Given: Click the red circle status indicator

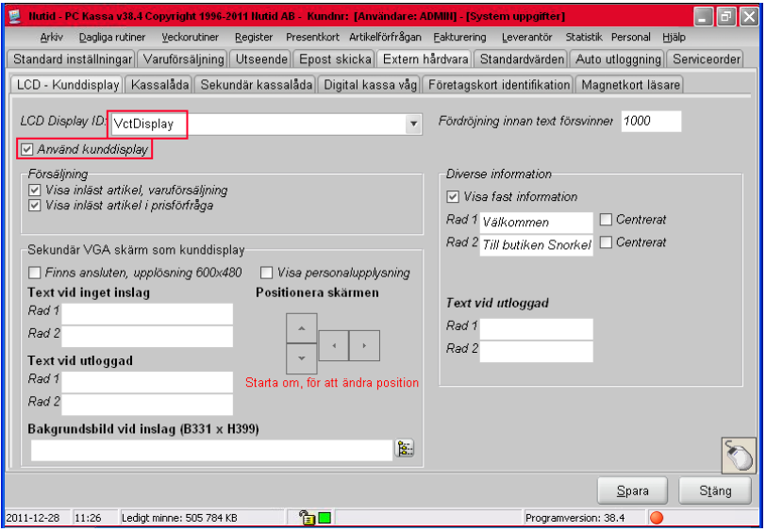Looking at the screenshot, I should [x=657, y=518].
